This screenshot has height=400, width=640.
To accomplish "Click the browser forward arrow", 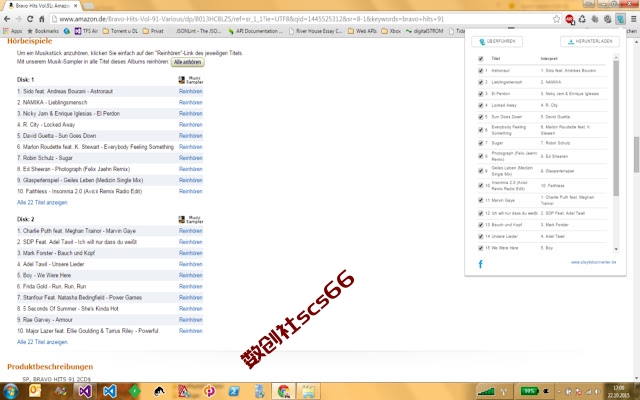I will [x=18, y=19].
